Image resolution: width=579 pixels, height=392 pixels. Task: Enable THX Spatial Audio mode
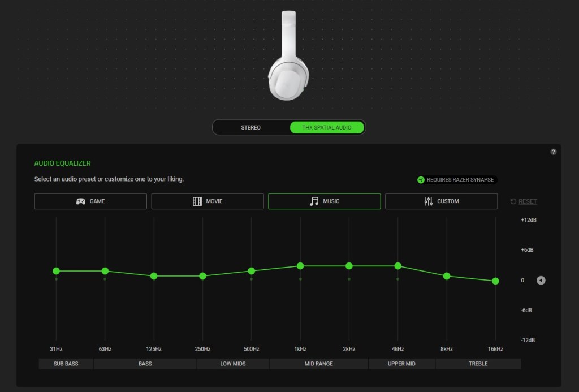point(327,127)
